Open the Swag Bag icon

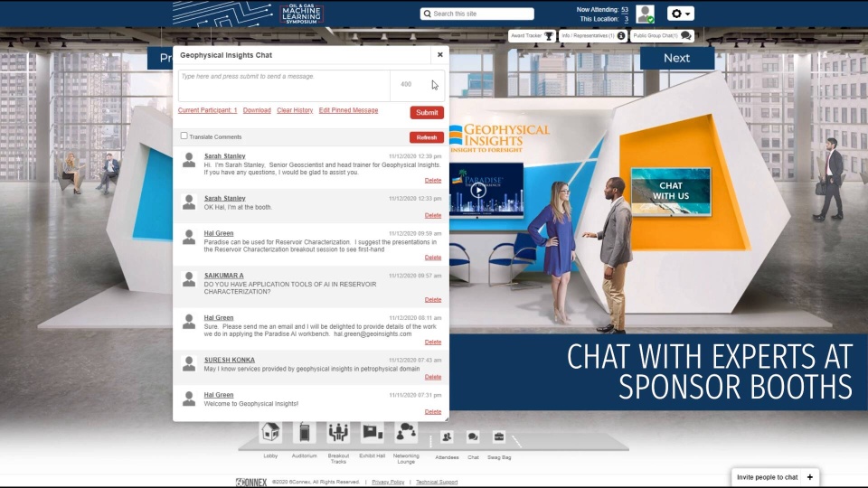(x=499, y=437)
